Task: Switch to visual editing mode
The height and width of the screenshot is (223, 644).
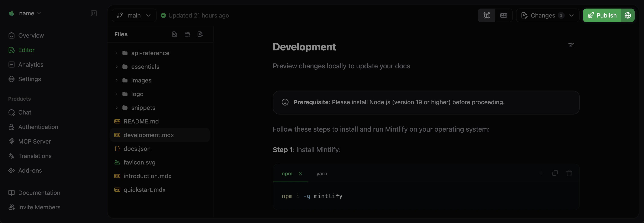Action: [486, 15]
